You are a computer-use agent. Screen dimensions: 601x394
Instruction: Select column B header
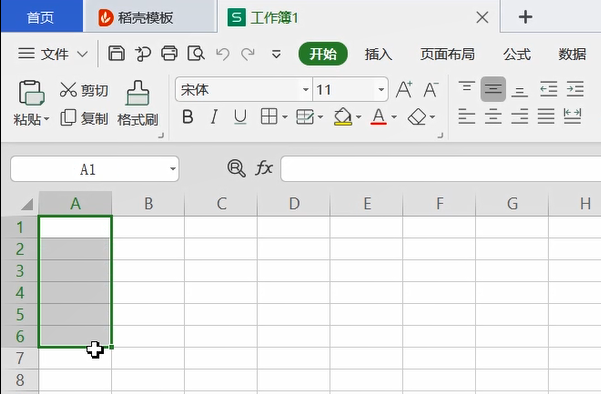pyautogui.click(x=148, y=204)
